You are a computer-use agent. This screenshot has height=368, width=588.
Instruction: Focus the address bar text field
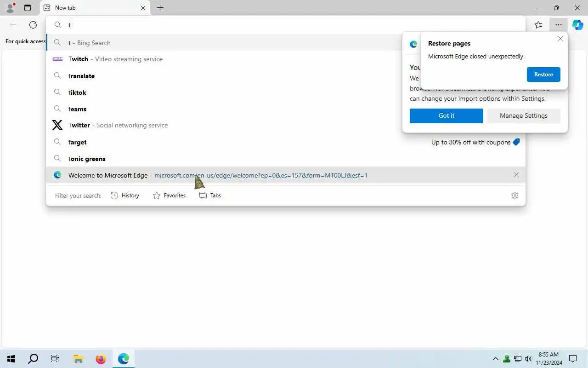(286, 25)
